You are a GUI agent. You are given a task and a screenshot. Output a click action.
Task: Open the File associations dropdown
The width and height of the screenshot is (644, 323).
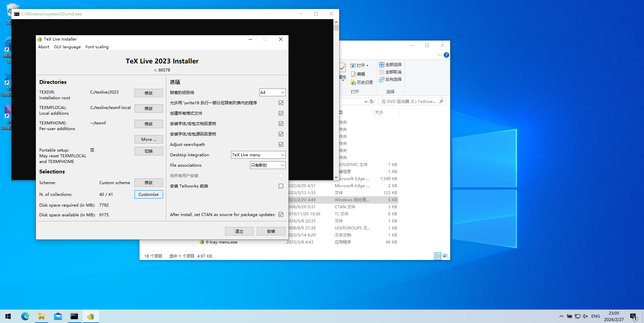coord(268,165)
